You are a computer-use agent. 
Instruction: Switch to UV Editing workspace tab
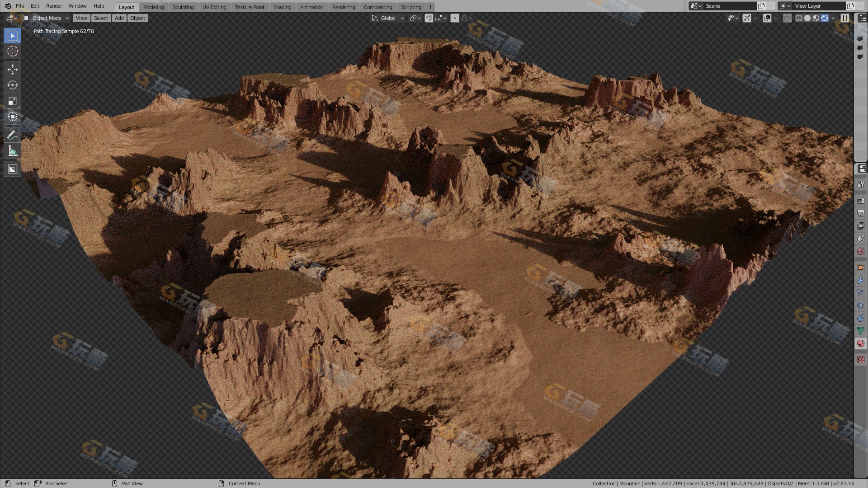point(214,7)
